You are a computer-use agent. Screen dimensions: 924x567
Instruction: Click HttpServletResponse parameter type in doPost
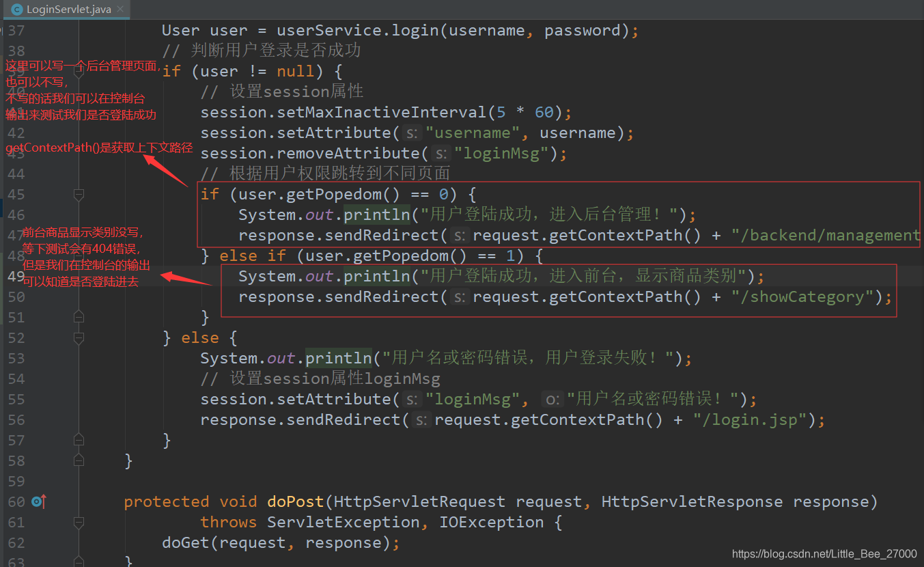coord(692,502)
